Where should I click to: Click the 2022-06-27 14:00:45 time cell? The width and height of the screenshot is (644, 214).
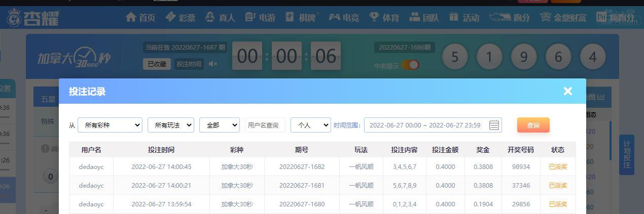coord(161,166)
